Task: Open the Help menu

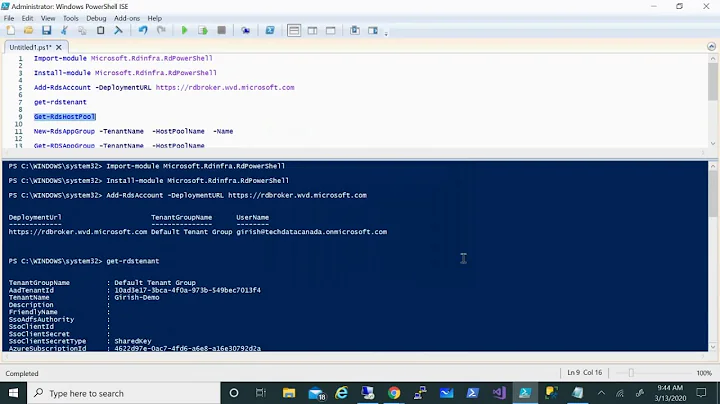Action: [155, 18]
